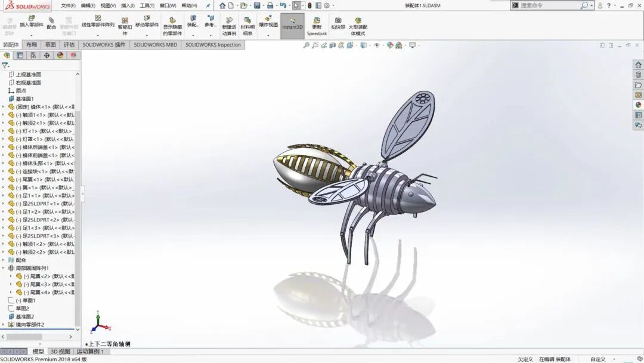Viewport: 644px width, 363px height.
Task: Expand the 尾翼<2> pattern instance
Action: (11, 276)
